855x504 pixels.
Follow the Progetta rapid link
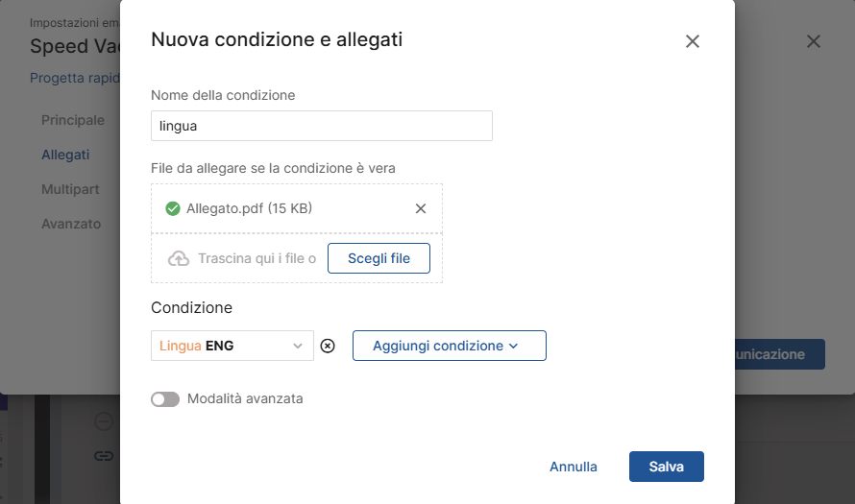(75, 79)
